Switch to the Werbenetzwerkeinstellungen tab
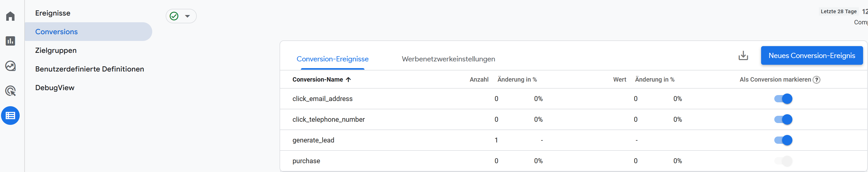Viewport: 868px width, 172px height. click(448, 59)
